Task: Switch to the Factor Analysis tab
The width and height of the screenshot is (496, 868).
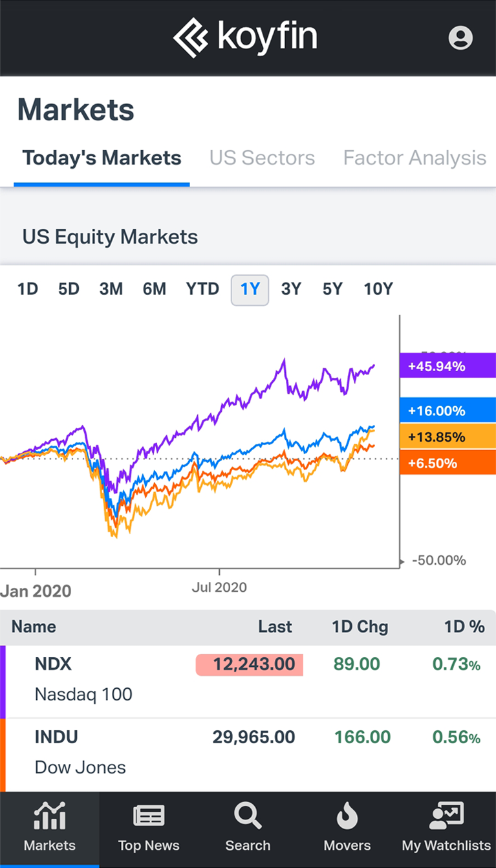Action: pos(415,158)
